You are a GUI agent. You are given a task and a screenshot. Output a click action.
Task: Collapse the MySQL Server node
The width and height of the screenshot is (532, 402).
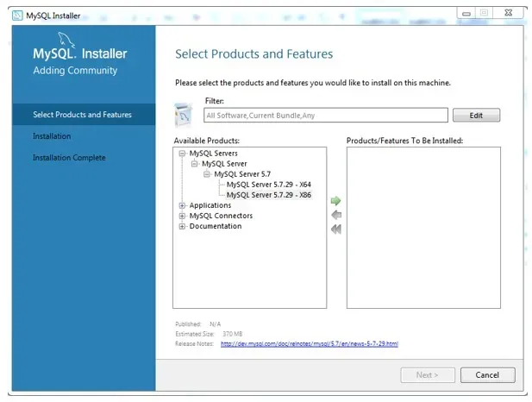click(194, 164)
